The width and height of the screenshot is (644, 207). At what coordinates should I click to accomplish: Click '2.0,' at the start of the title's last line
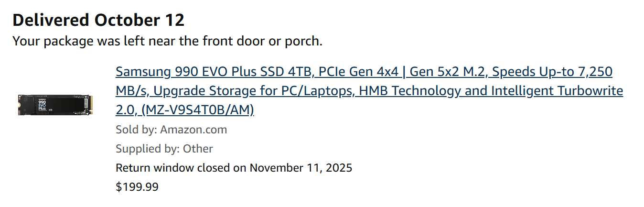click(x=127, y=110)
